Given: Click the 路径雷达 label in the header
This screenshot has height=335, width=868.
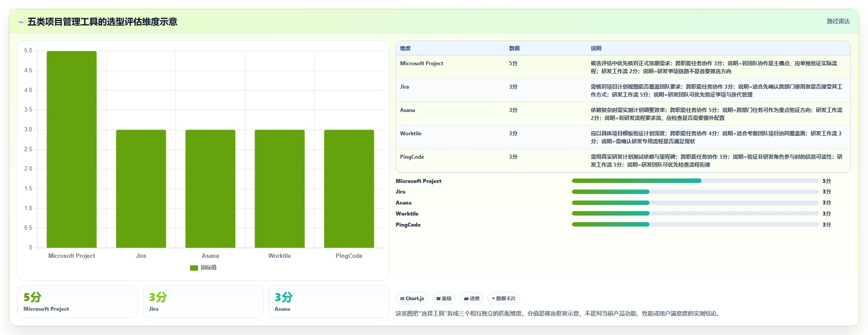Looking at the screenshot, I should pyautogui.click(x=838, y=21).
